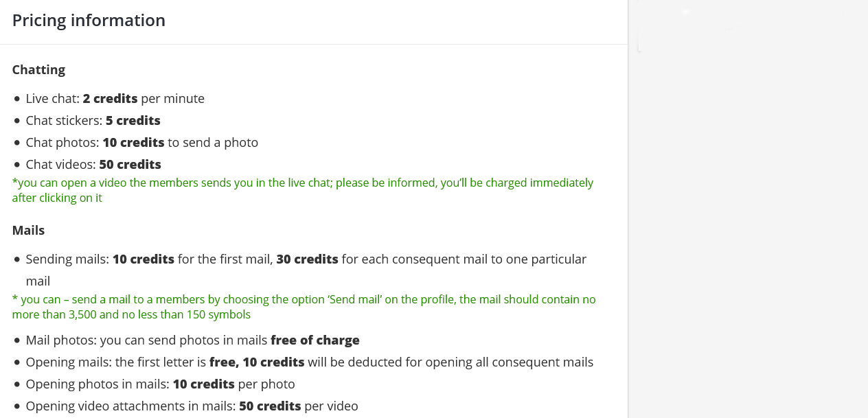The width and height of the screenshot is (868, 418).
Task: Click the bold '30 credits' text
Action: click(307, 259)
